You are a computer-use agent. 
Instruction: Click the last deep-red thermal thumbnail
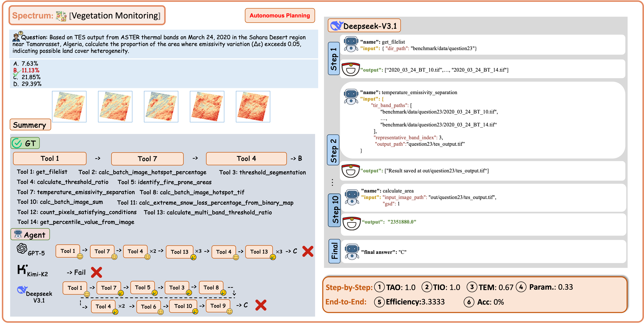[253, 107]
